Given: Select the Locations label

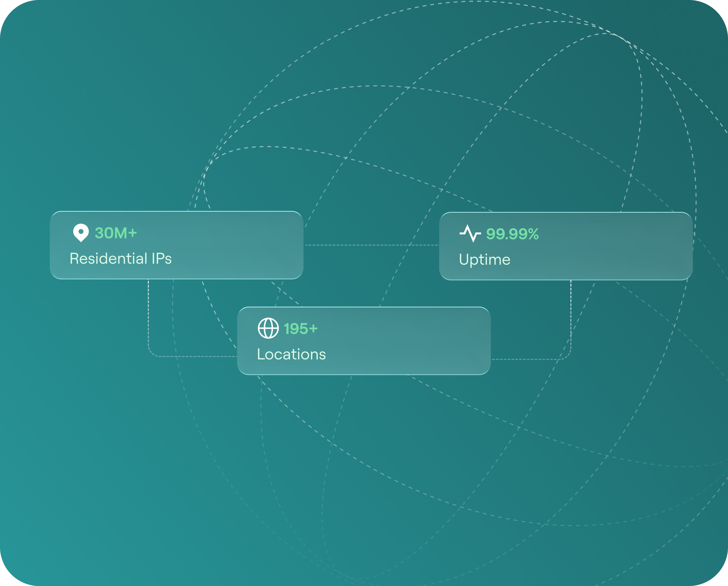Looking at the screenshot, I should 291,354.
